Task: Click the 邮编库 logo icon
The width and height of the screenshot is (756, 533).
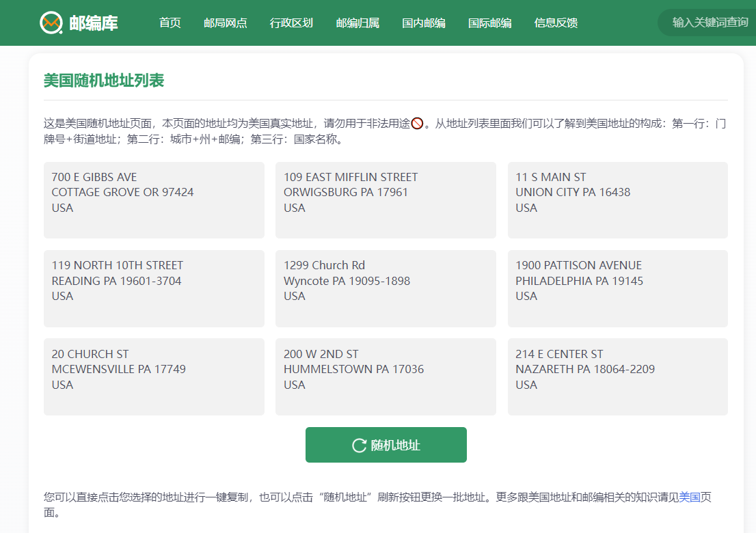Action: (51, 23)
